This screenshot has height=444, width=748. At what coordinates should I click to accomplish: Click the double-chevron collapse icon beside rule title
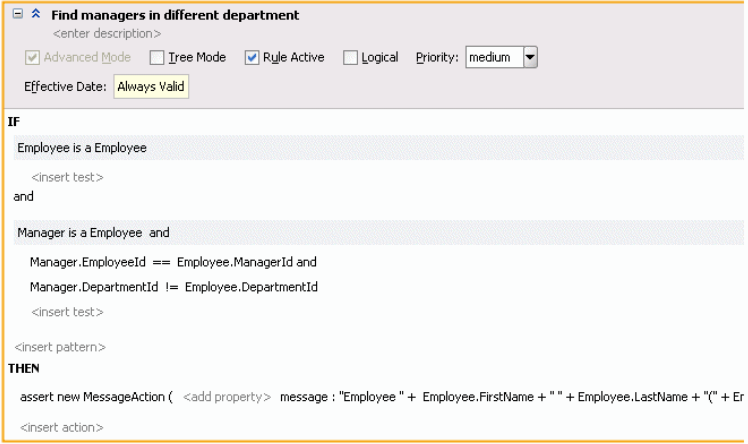click(36, 15)
